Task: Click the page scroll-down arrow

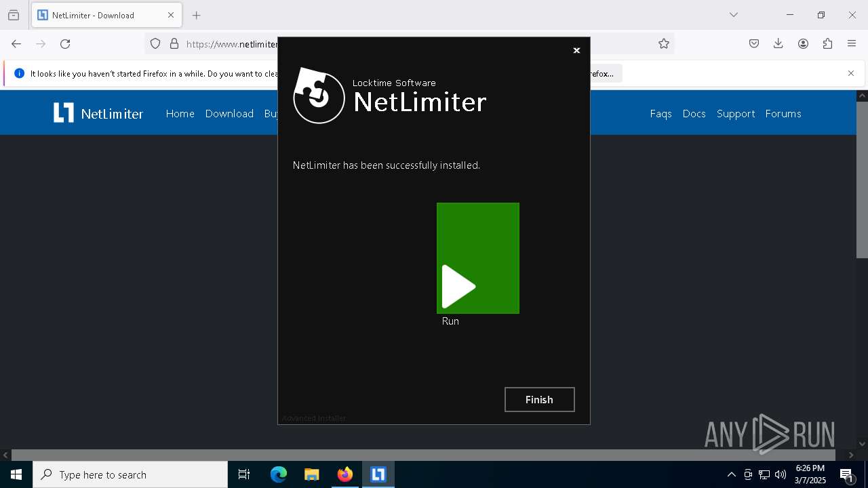Action: click(862, 444)
